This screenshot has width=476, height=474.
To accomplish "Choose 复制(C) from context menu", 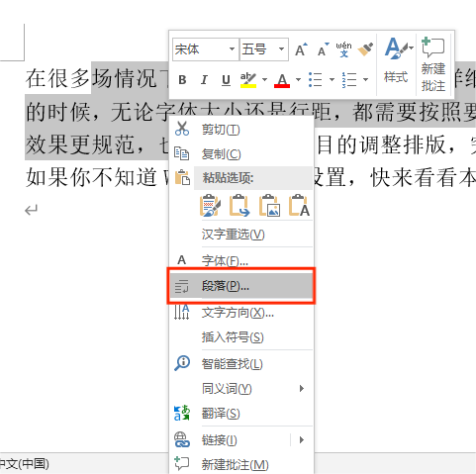I will click(x=240, y=154).
